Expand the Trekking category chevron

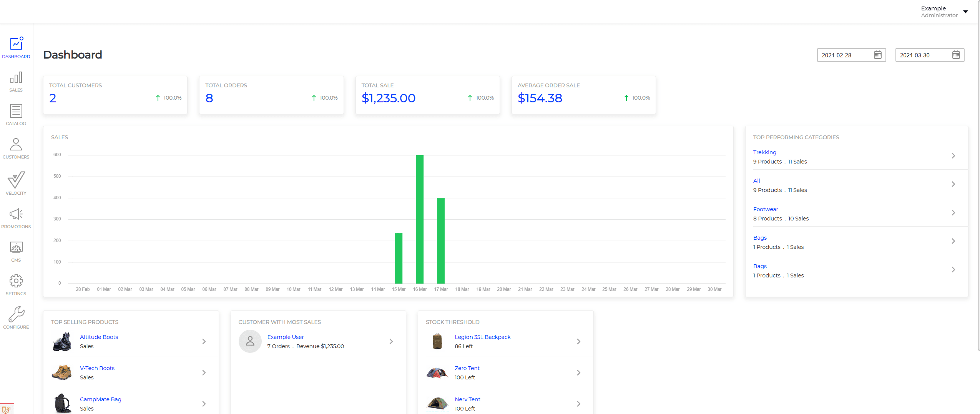[x=953, y=156]
